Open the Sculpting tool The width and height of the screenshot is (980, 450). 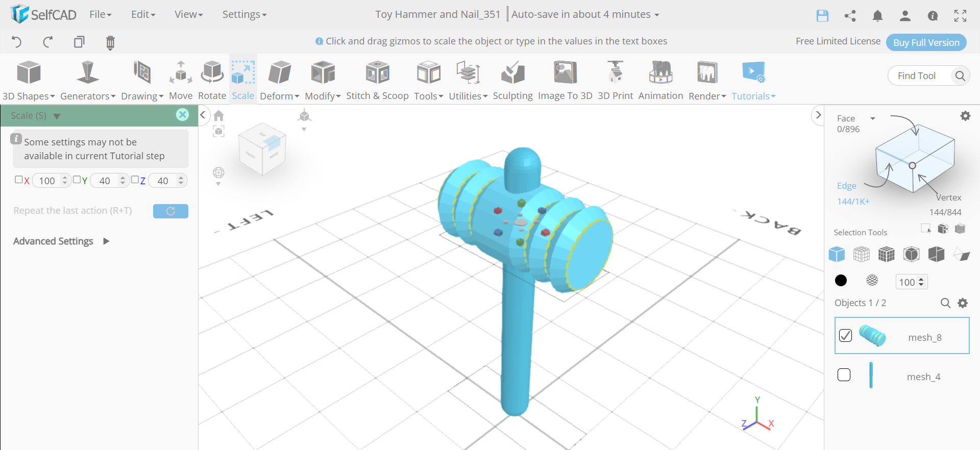tap(512, 80)
